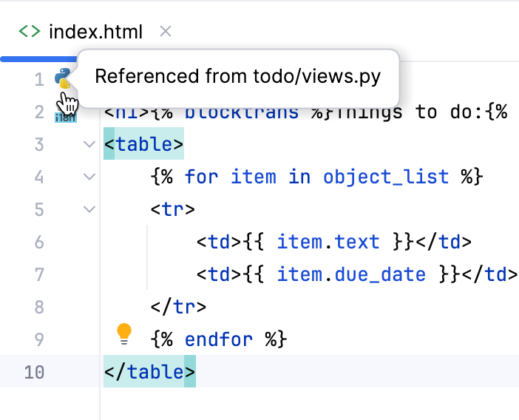Click line number 6 in the gutter
Viewport: 519px width, 420px height.
point(39,242)
